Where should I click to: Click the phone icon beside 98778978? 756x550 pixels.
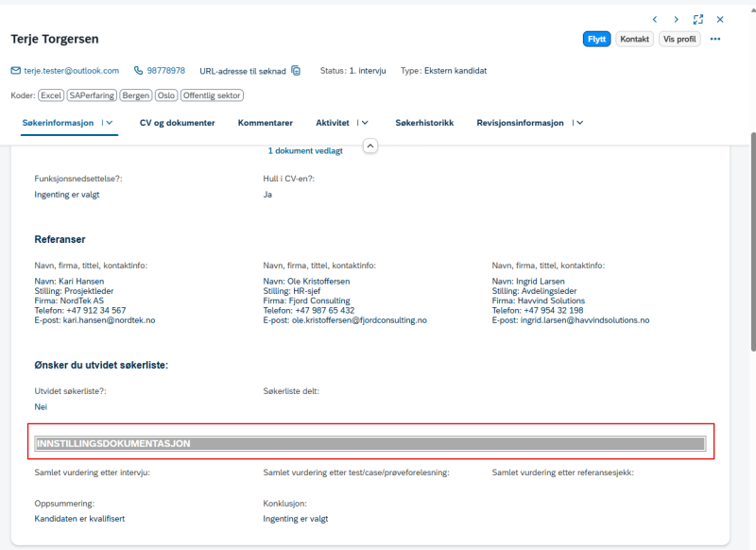point(138,71)
